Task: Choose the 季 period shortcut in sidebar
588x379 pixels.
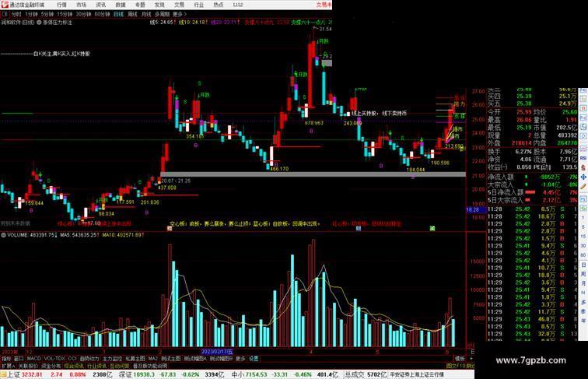Action: [x=583, y=312]
